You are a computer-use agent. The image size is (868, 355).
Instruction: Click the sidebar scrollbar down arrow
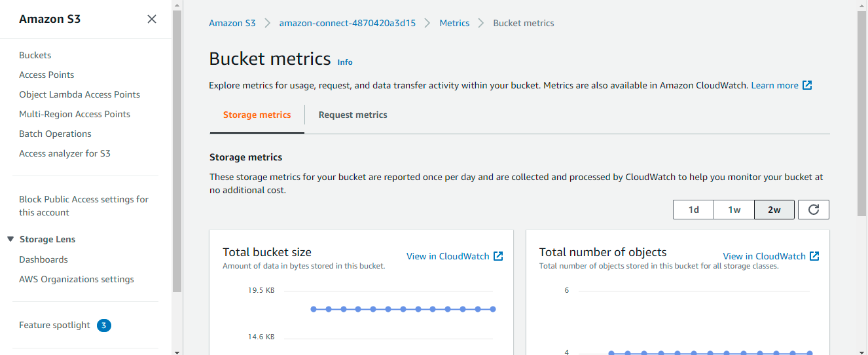point(177,351)
